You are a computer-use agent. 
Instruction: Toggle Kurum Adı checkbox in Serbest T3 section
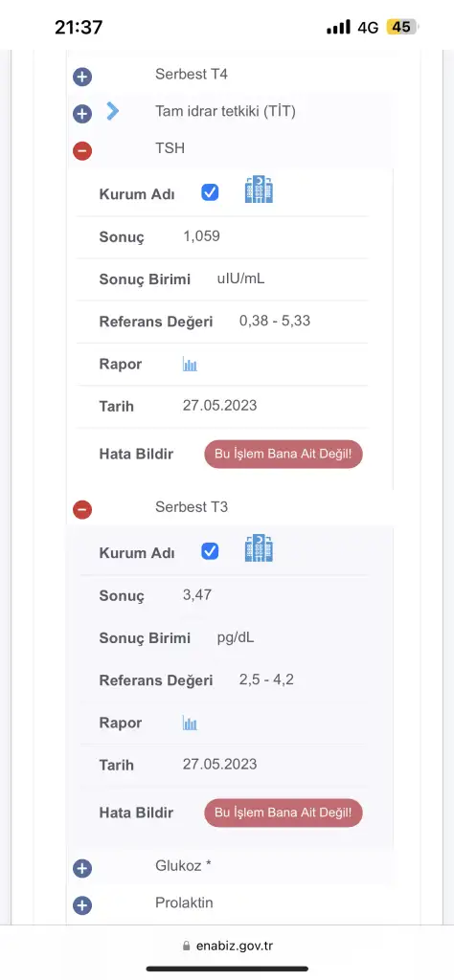(x=210, y=551)
